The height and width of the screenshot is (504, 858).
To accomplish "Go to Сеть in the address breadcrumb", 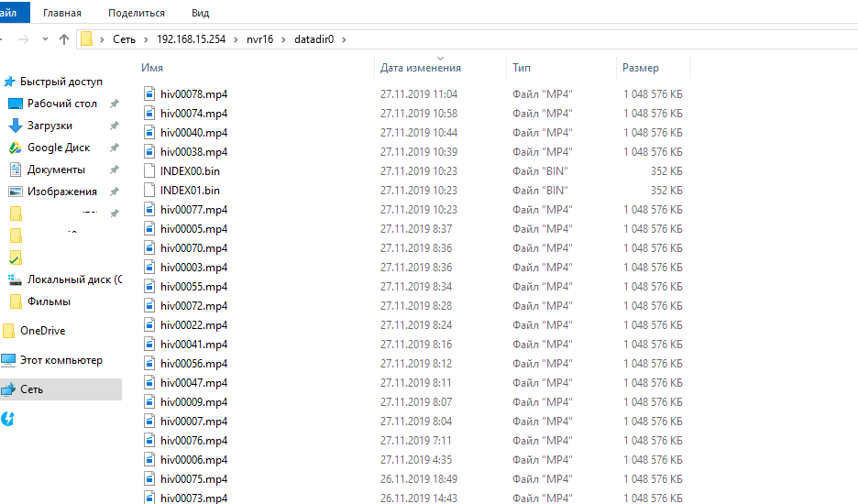I will coord(125,39).
